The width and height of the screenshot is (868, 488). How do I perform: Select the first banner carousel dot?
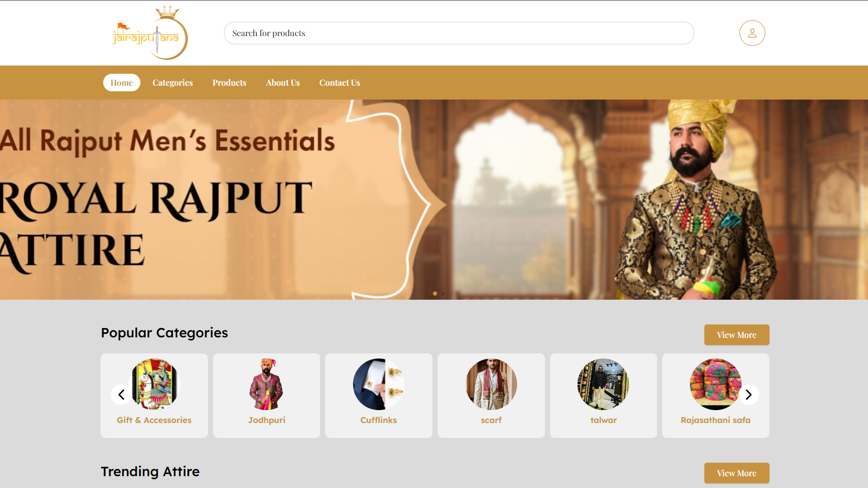(x=435, y=294)
